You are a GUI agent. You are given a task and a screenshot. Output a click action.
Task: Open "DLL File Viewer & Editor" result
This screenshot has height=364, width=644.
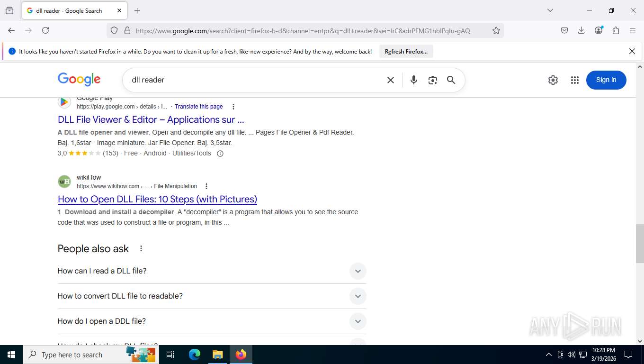(151, 119)
